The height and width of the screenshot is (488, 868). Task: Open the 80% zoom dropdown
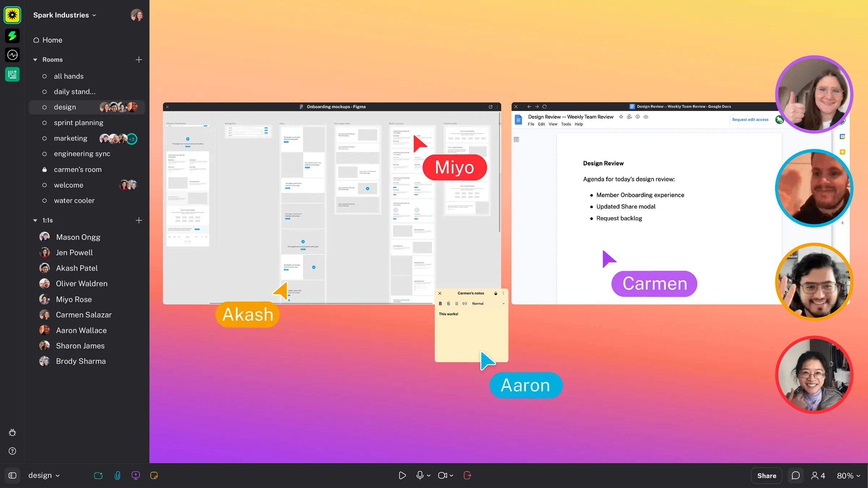click(x=848, y=475)
